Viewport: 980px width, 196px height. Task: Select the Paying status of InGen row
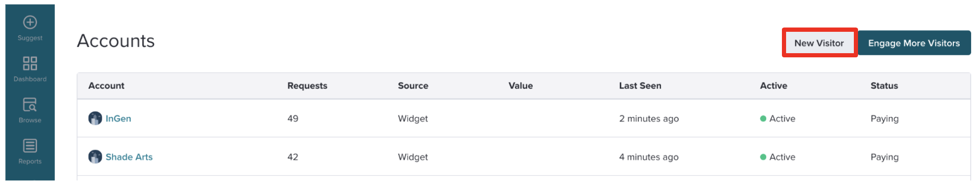click(x=885, y=119)
